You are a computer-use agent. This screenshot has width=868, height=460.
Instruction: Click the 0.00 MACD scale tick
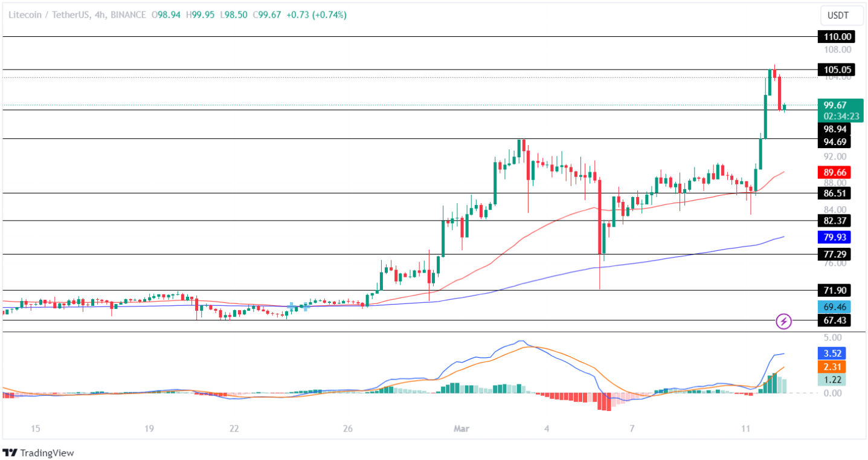click(x=832, y=393)
